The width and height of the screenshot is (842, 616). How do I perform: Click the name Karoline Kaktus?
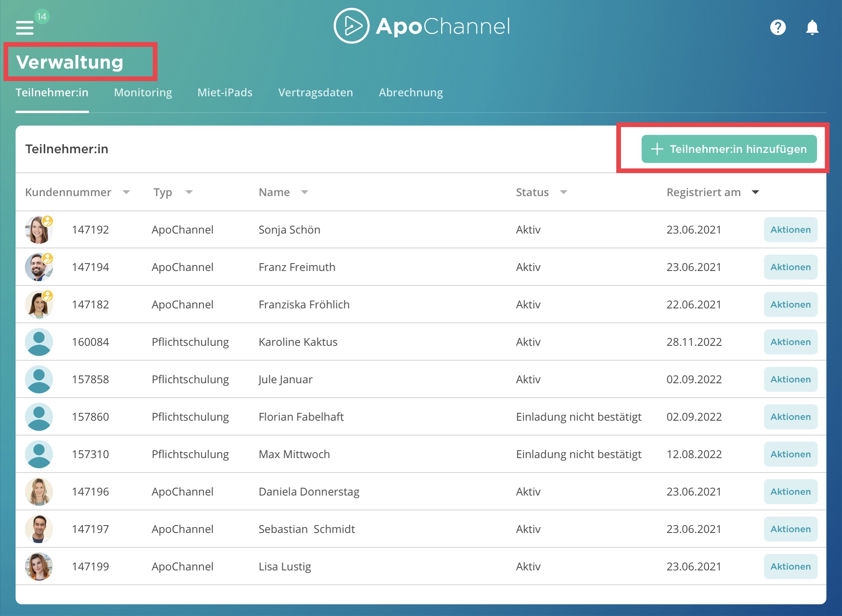[x=298, y=342]
